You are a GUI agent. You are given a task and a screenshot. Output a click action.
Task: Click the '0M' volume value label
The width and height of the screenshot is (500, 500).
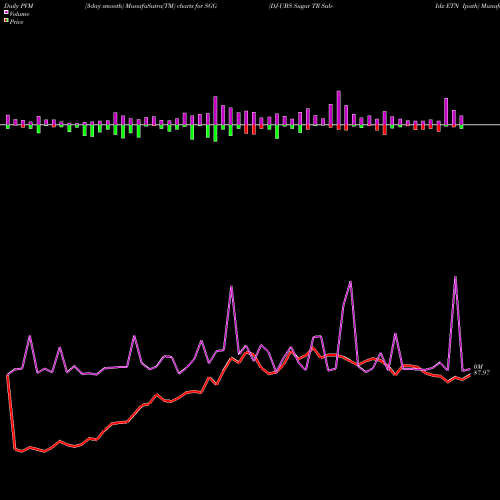[x=478, y=367]
